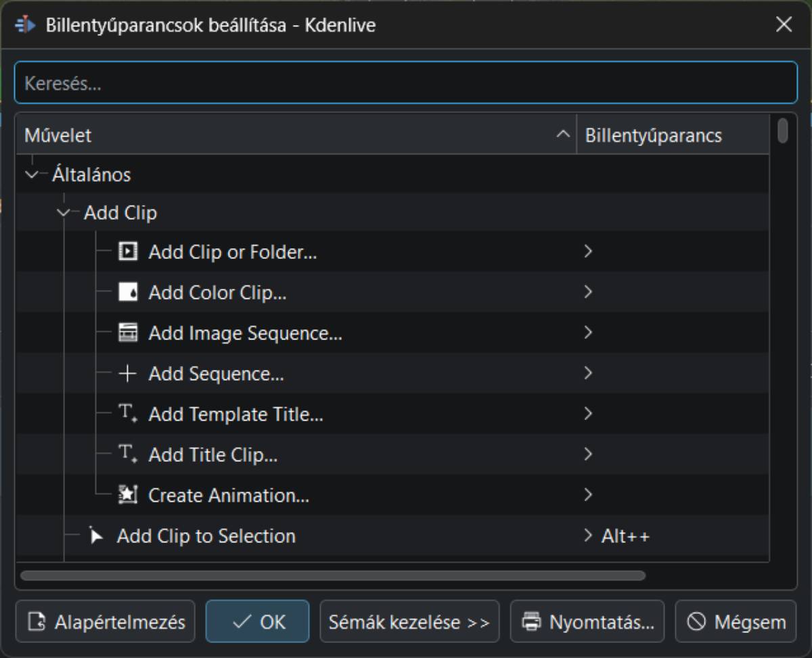Sort by the Billentyűparancs column header
The image size is (812, 658).
coord(673,135)
